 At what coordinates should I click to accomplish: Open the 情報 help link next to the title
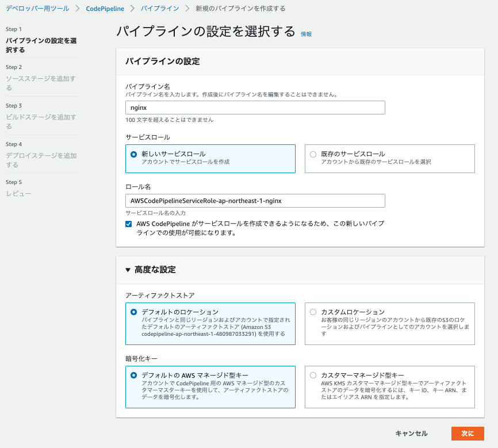pyautogui.click(x=305, y=34)
